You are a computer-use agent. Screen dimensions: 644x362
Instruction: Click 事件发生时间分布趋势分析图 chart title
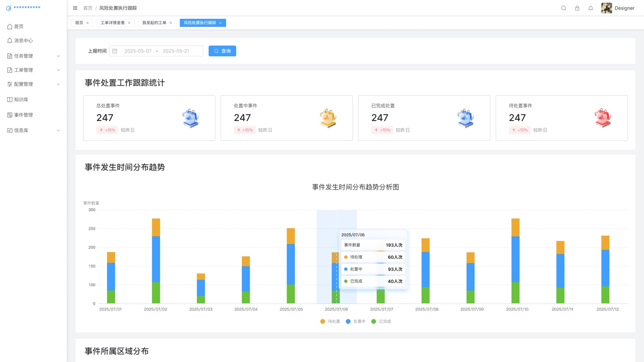(355, 187)
